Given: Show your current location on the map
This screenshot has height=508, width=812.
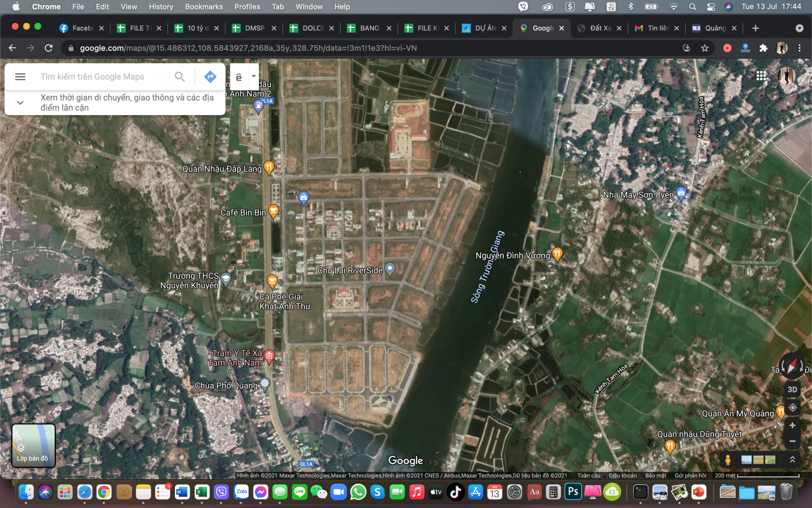Looking at the screenshot, I should 792,407.
